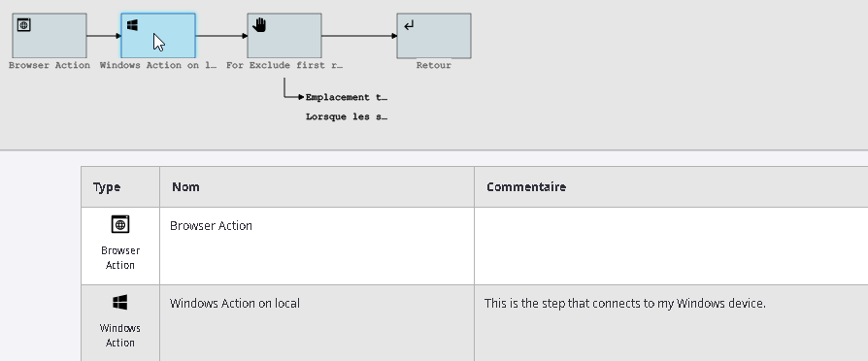Screen dimensions: 868x361
Task: Click the Windows device comment cell
Action: coord(671,323)
